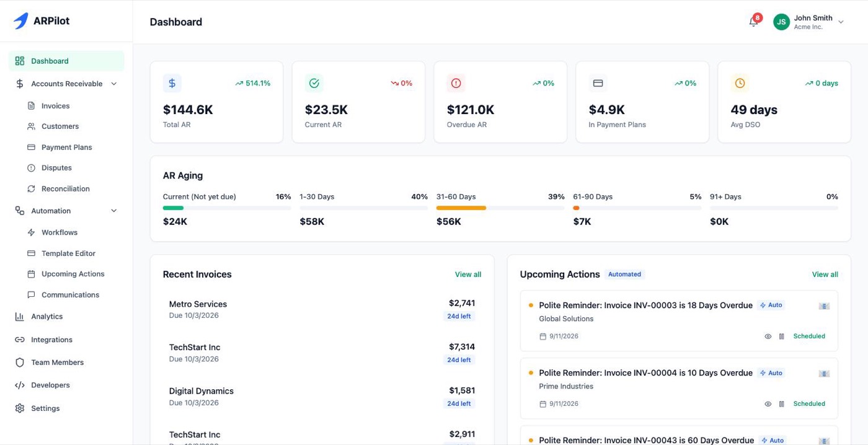Open the Metro Services invoice row
Screen dimensions: 868x445
pyautogui.click(x=322, y=309)
